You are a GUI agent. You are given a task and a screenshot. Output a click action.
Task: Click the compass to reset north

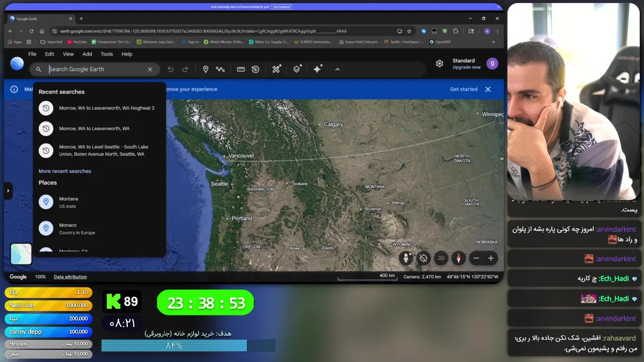(458, 258)
